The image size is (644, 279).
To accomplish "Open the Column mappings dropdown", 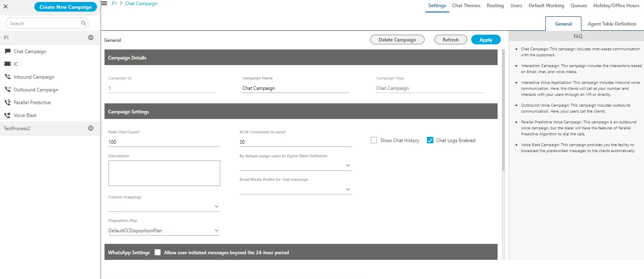I will point(164,207).
